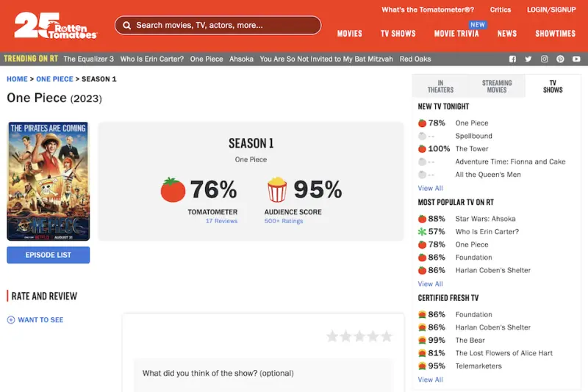Click the red Tomatometer tomato icon
The image size is (588, 392).
tap(173, 190)
